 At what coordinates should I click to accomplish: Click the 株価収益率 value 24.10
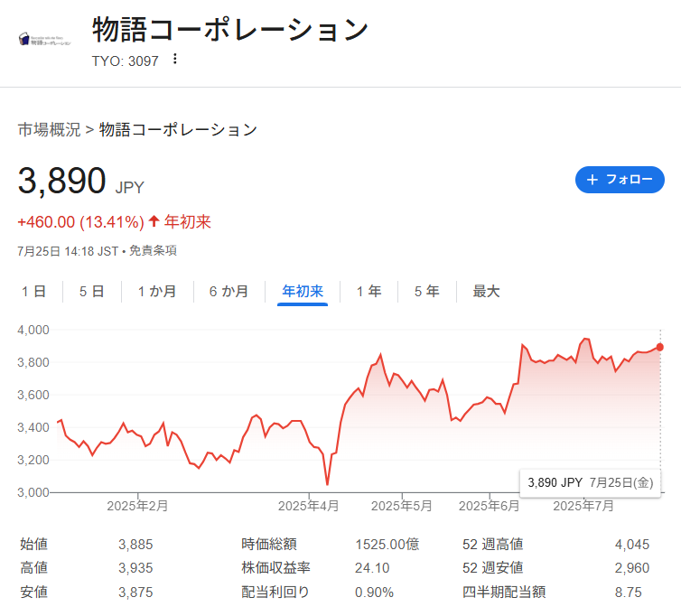tap(372, 568)
